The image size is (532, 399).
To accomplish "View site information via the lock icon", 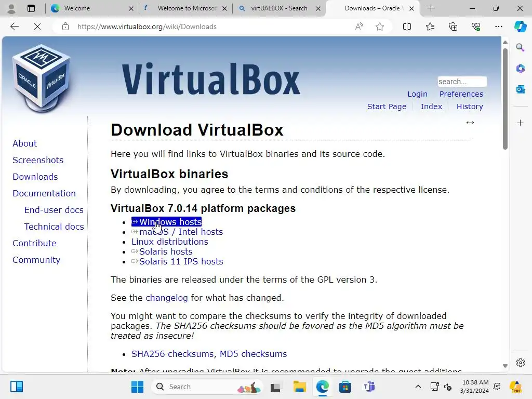I will pyautogui.click(x=65, y=26).
